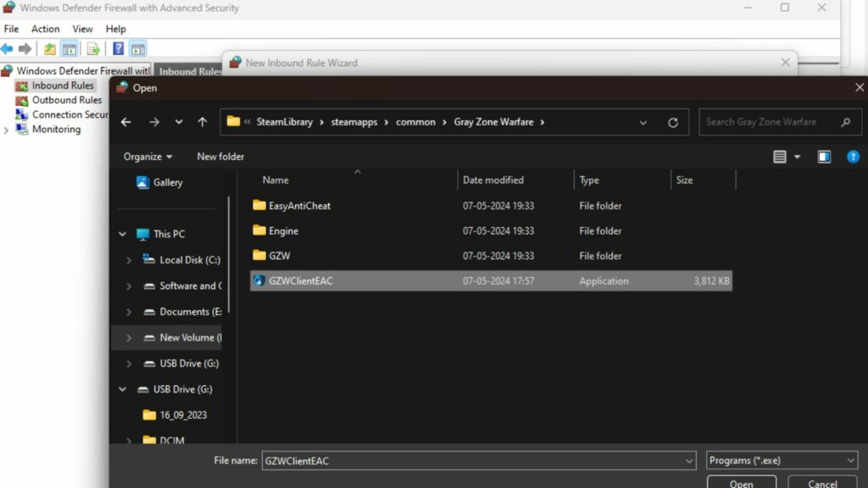Expand the collapsed USB Drive (G:) entry
Screen dimensions: 868x488
tap(129, 364)
